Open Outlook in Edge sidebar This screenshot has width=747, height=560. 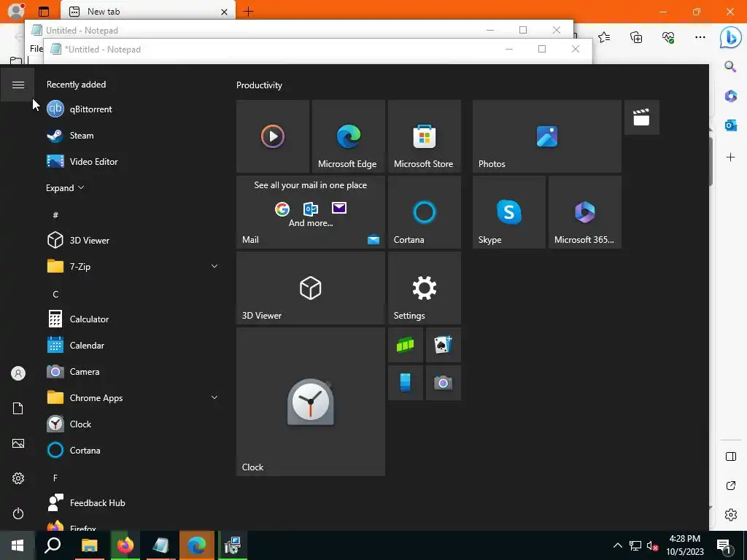point(730,125)
